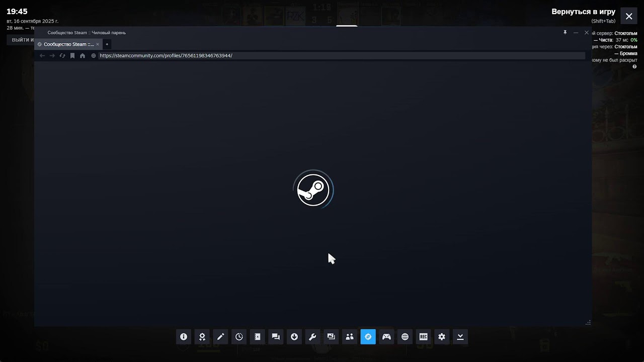Screen dimensions: 644x362
Task: Open the controller settings gamepad icon
Action: click(386, 337)
